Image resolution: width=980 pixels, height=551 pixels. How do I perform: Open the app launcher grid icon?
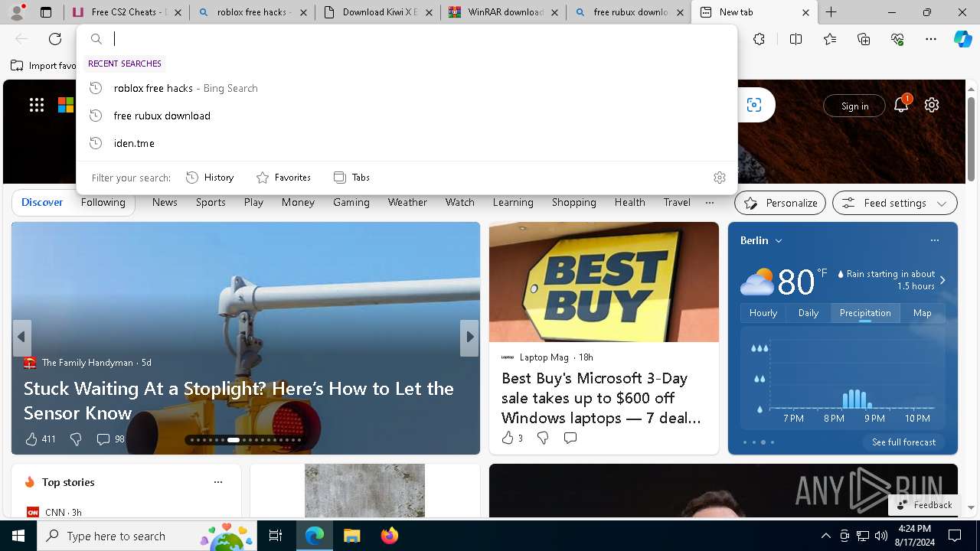pyautogui.click(x=37, y=105)
